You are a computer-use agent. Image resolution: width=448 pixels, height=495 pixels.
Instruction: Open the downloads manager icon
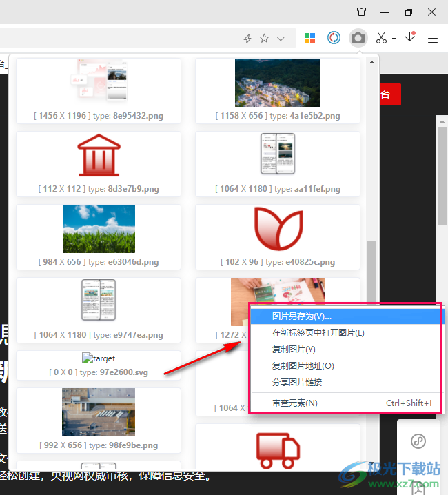(x=410, y=38)
